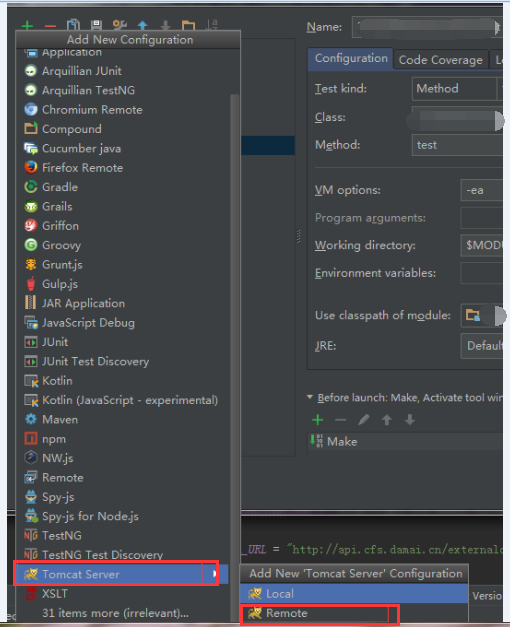Viewport: 510px width, 627px height.
Task: Click the Name input field
Action: point(427,27)
